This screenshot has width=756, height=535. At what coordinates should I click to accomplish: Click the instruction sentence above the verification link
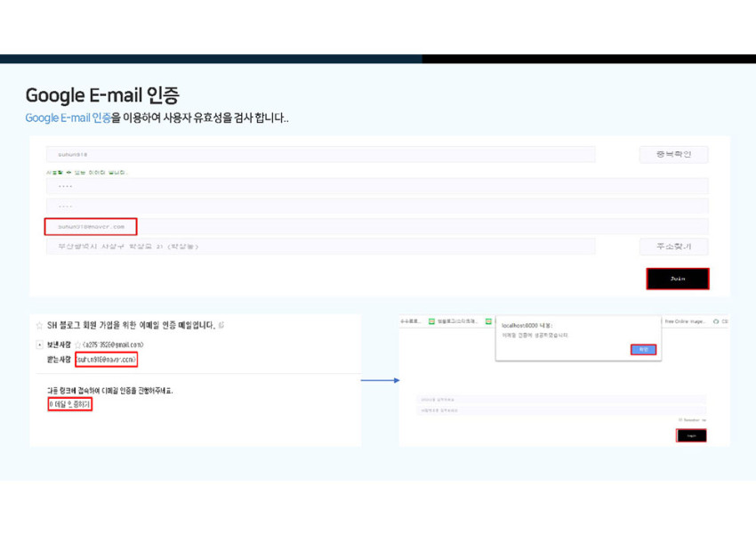(x=110, y=391)
